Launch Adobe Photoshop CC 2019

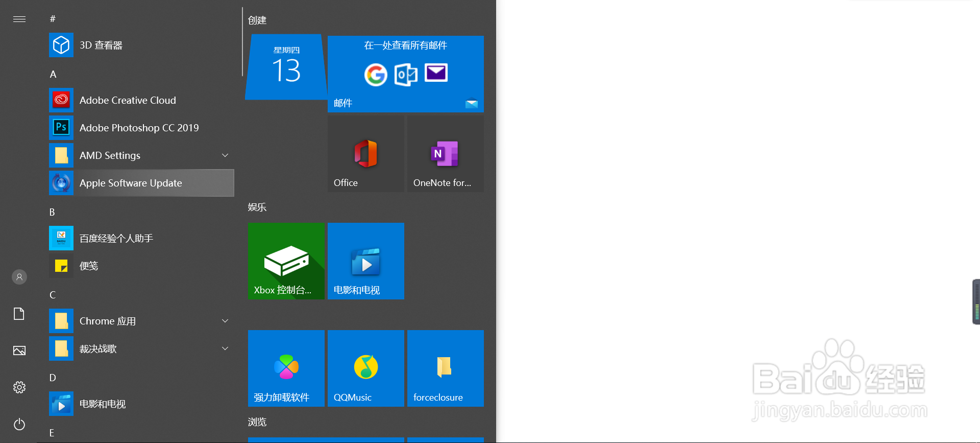click(x=141, y=128)
